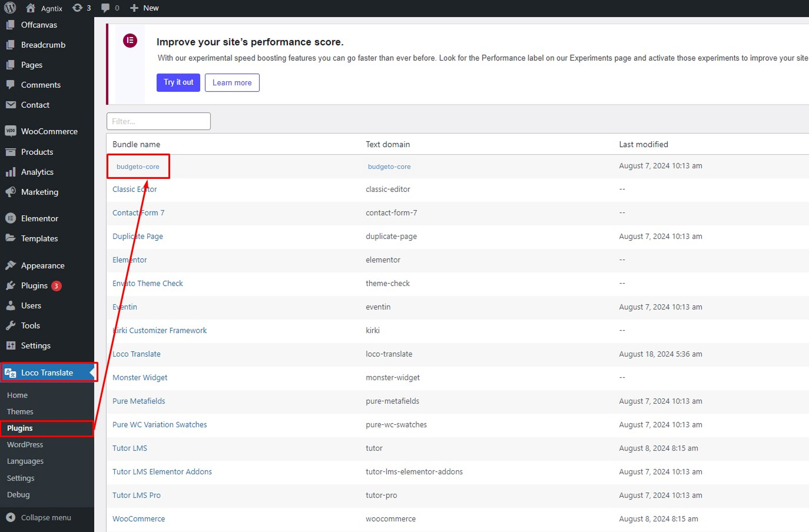Open the Plugins menu with 3 updates

pos(34,285)
